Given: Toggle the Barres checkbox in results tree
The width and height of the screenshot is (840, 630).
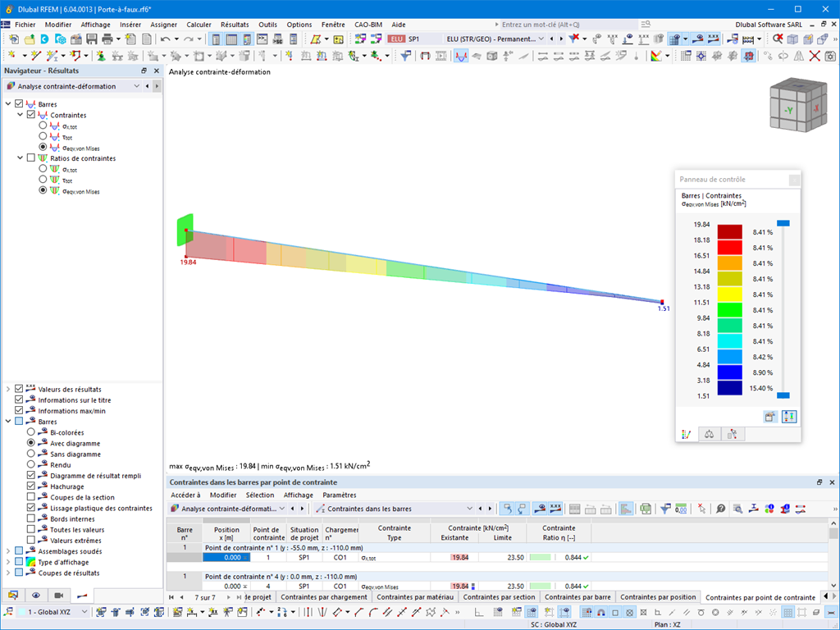Looking at the screenshot, I should pyautogui.click(x=20, y=104).
